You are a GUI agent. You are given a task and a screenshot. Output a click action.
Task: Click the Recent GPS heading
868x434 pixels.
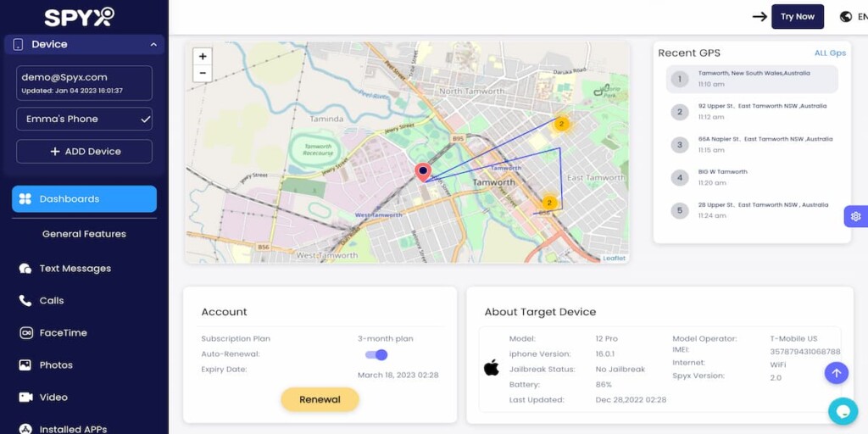(x=689, y=53)
